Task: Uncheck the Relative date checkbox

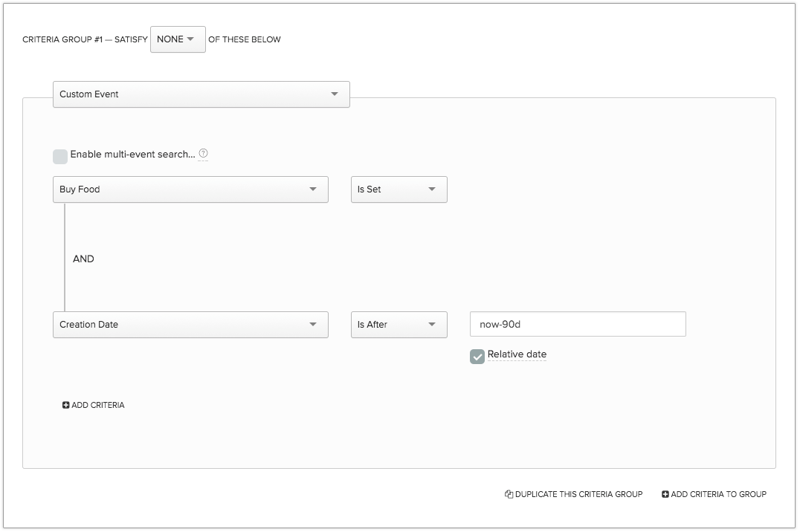Action: pyautogui.click(x=477, y=357)
